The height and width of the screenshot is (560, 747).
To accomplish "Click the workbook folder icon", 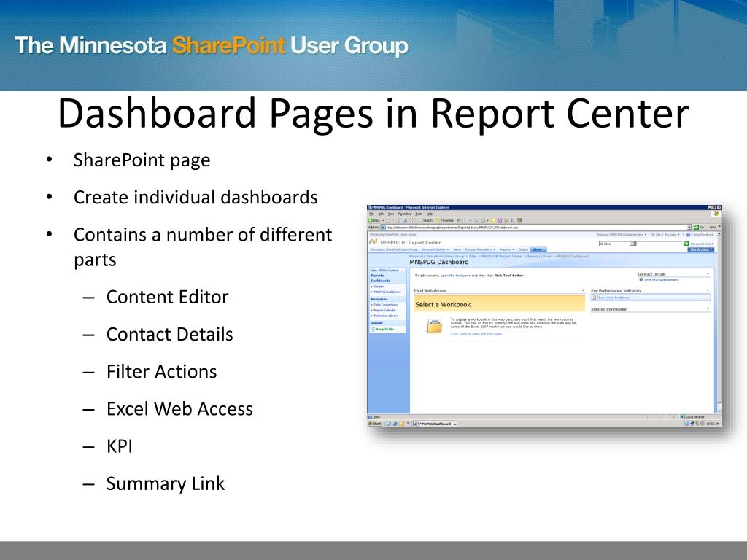I will point(435,326).
